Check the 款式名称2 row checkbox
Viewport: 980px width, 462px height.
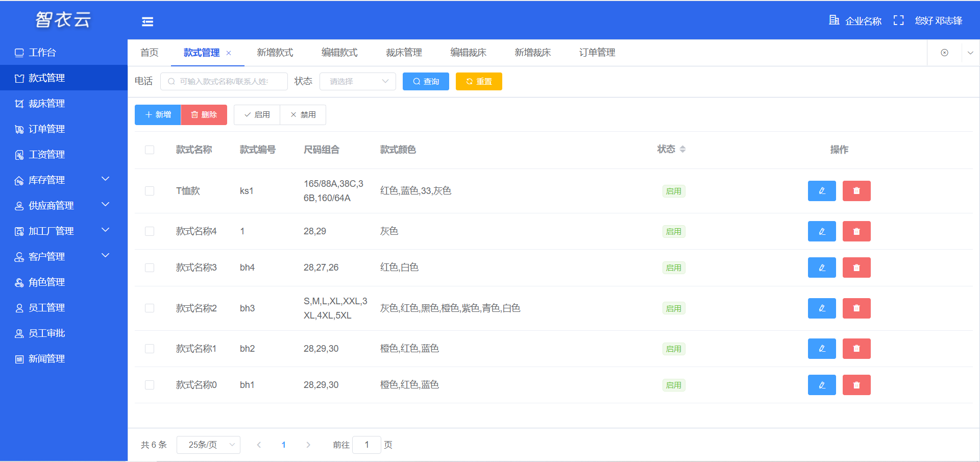click(x=150, y=308)
